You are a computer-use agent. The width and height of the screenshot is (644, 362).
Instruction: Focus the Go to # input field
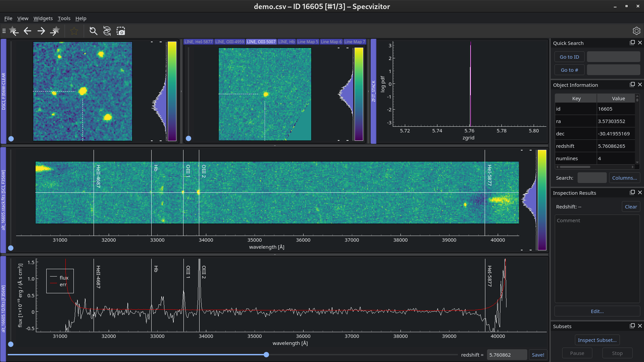[x=613, y=70]
